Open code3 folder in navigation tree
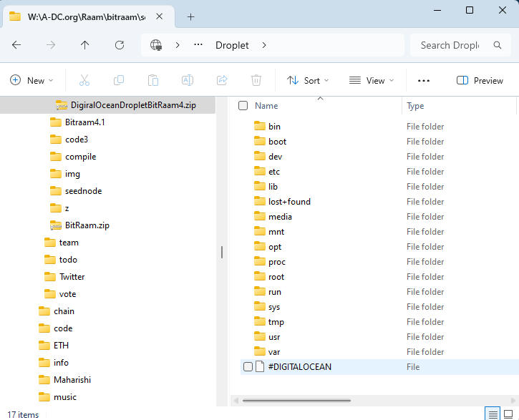Viewport: 519px width, 420px height. [77, 140]
